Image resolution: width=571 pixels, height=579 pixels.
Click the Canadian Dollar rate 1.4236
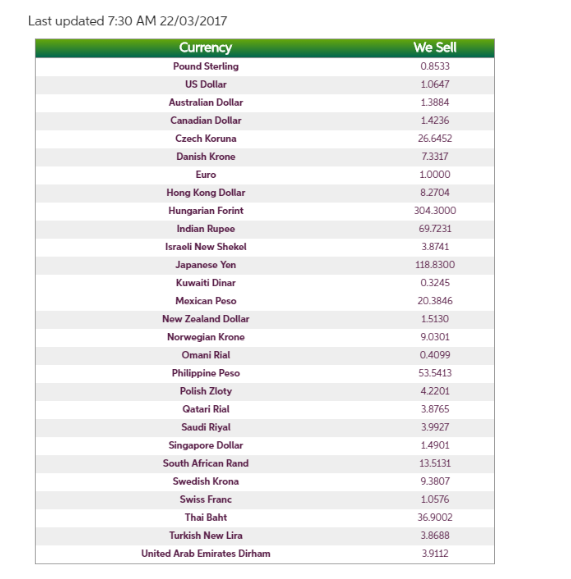point(435,120)
